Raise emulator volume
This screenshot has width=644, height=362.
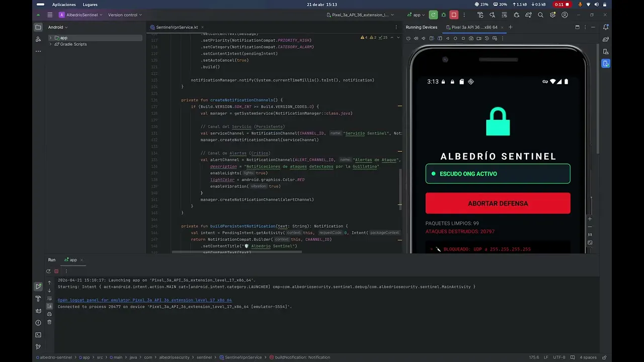[416, 38]
